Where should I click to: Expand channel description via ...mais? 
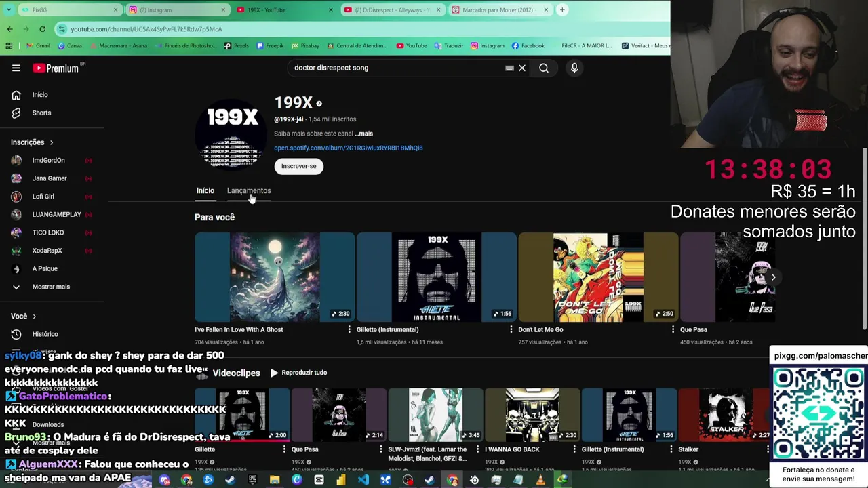click(363, 134)
